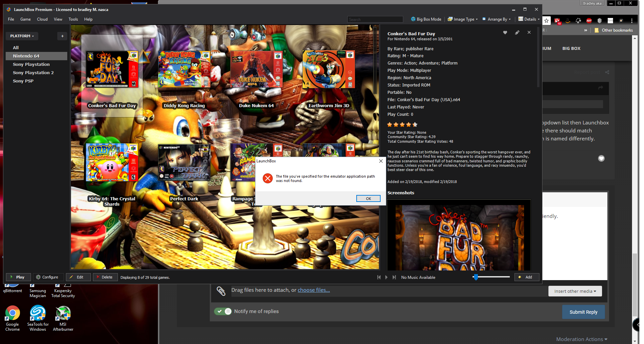Screen dimensions: 644x344
Task: Expand the Details dropdown
Action: click(x=529, y=19)
